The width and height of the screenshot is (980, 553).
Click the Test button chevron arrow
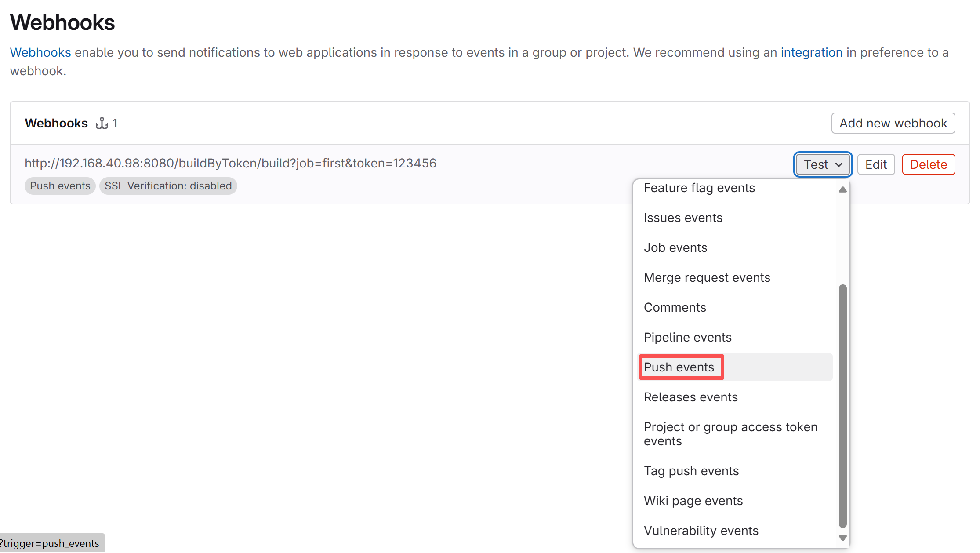[x=839, y=164]
